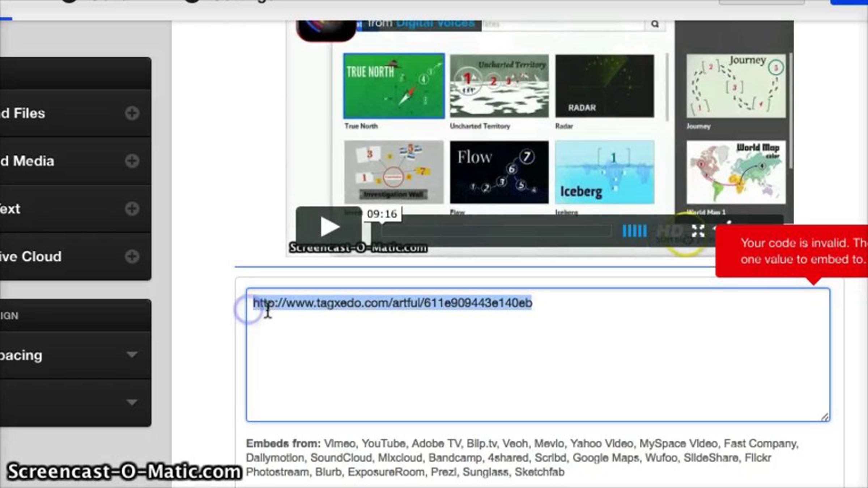
Task: Select the Iceberg template thumbnail
Action: point(605,172)
